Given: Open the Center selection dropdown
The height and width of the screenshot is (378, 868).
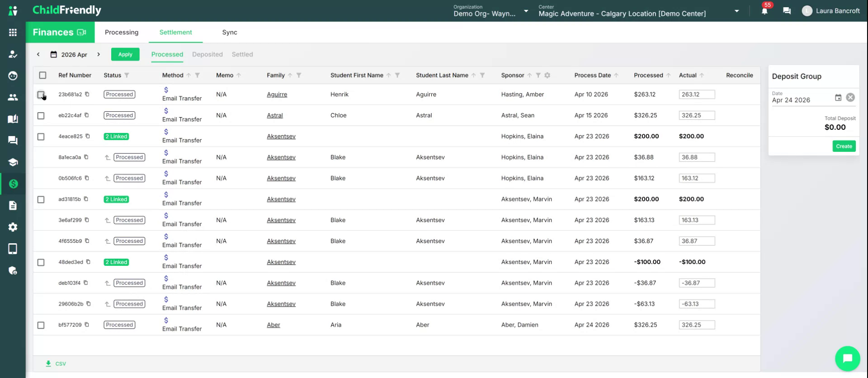Looking at the screenshot, I should pyautogui.click(x=639, y=11).
